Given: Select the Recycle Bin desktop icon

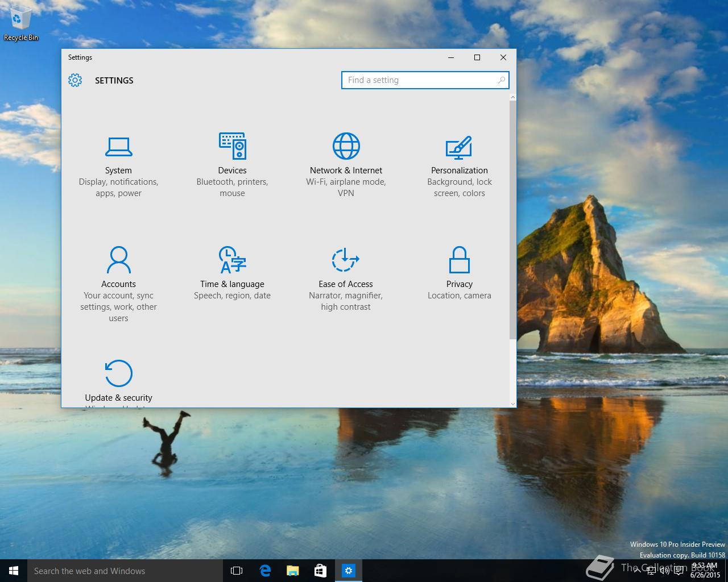Looking at the screenshot, I should pyautogui.click(x=21, y=24).
